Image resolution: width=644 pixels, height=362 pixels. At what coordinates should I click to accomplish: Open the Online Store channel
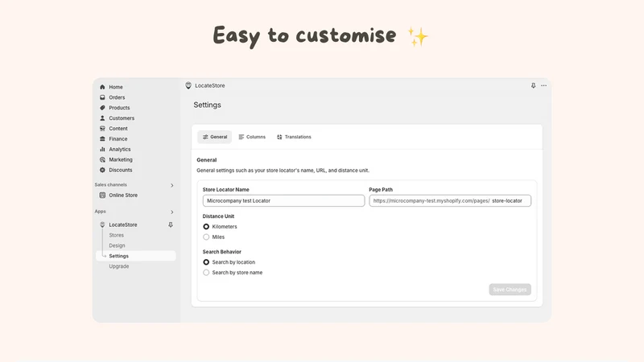[123, 195]
